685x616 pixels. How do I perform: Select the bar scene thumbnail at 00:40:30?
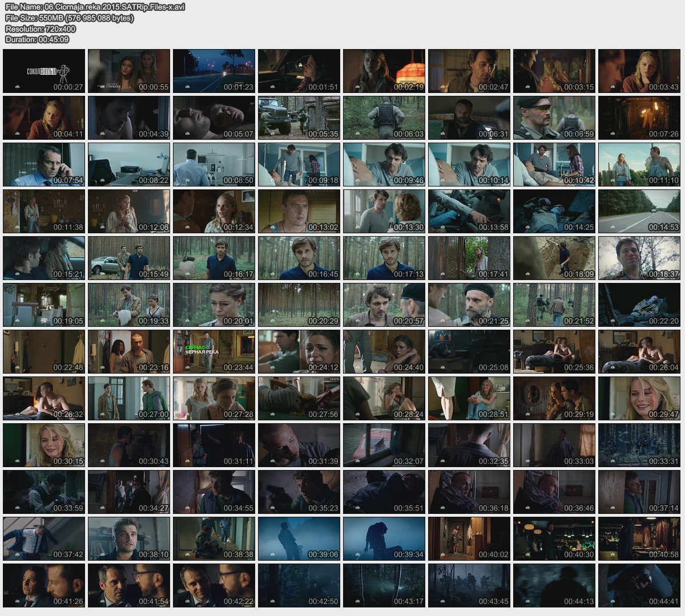(x=554, y=538)
